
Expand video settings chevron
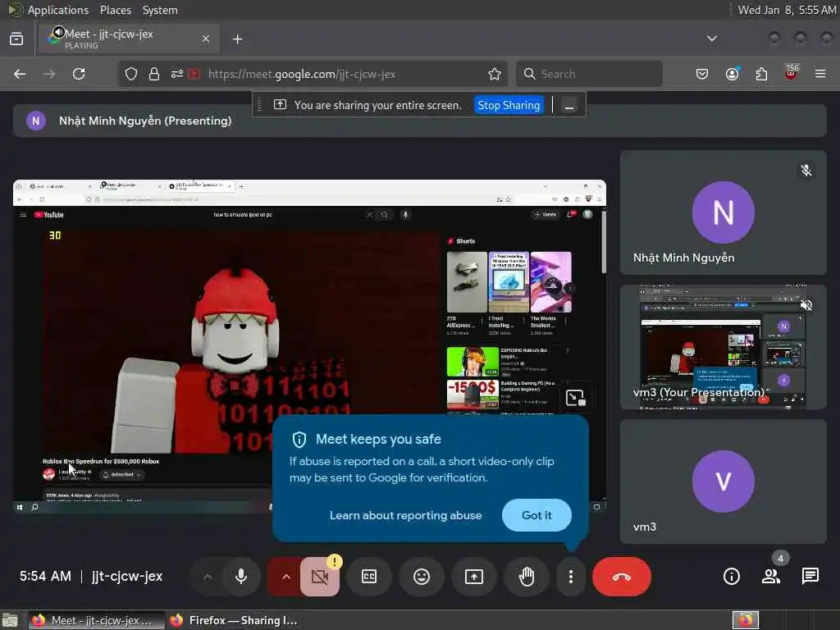(x=286, y=577)
